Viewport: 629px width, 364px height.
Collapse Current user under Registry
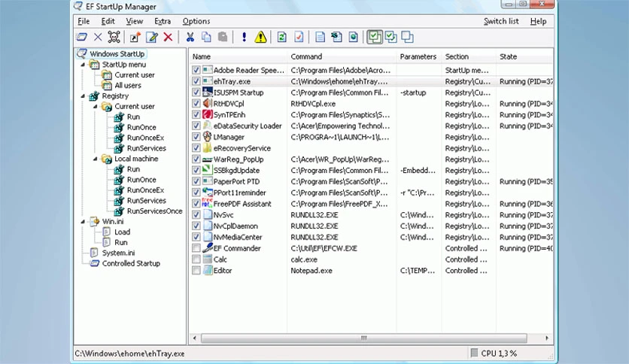coord(96,107)
